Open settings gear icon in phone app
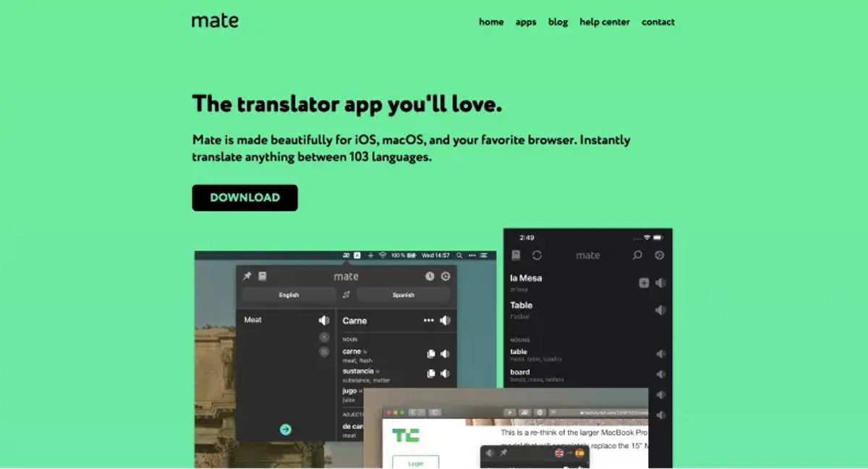The image size is (868, 469). [x=659, y=255]
